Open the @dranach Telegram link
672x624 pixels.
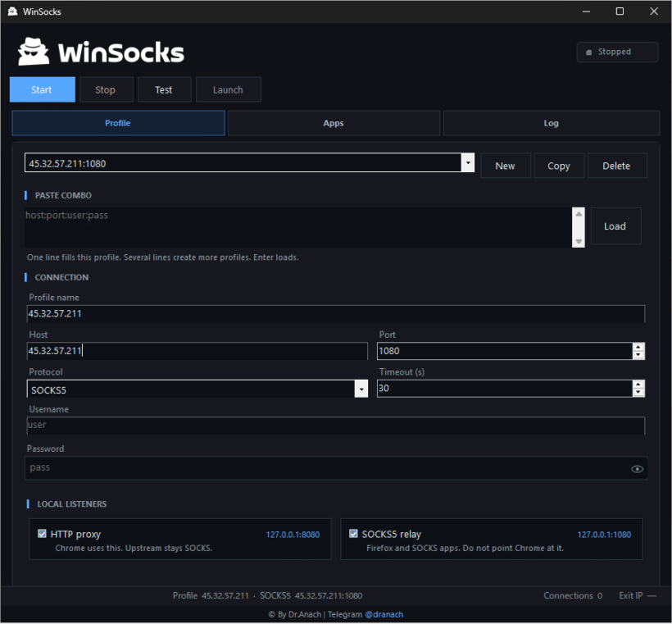pyautogui.click(x=384, y=614)
